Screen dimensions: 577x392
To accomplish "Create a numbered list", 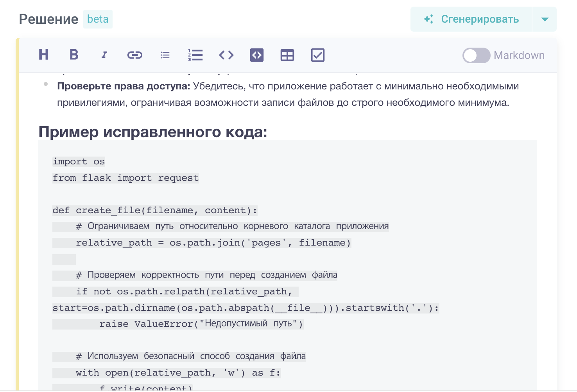I will [195, 55].
